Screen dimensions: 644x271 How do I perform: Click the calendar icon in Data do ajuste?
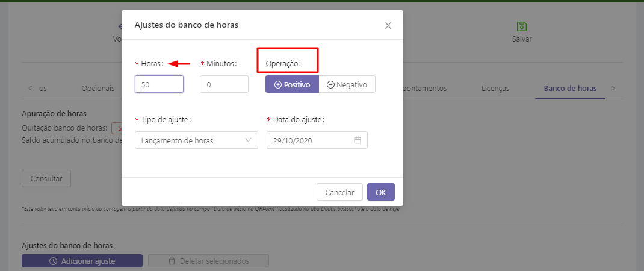pyautogui.click(x=357, y=140)
